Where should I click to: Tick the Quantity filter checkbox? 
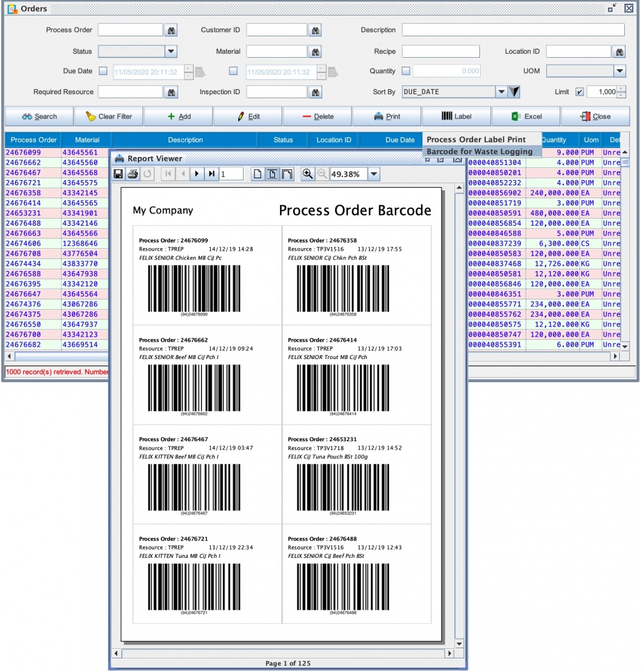pos(406,71)
